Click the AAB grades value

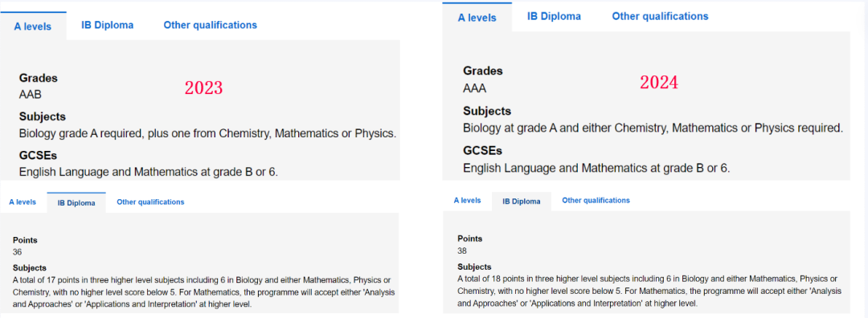tap(31, 94)
